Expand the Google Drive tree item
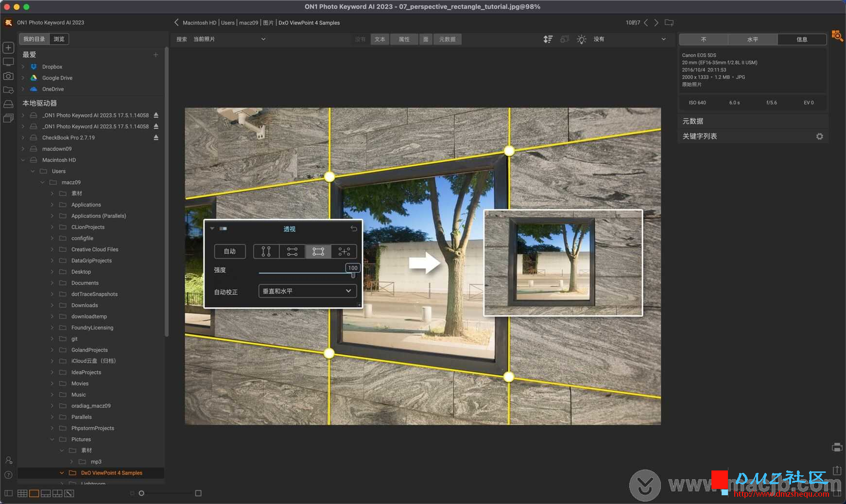Screen dimensions: 846x504 click(23, 78)
